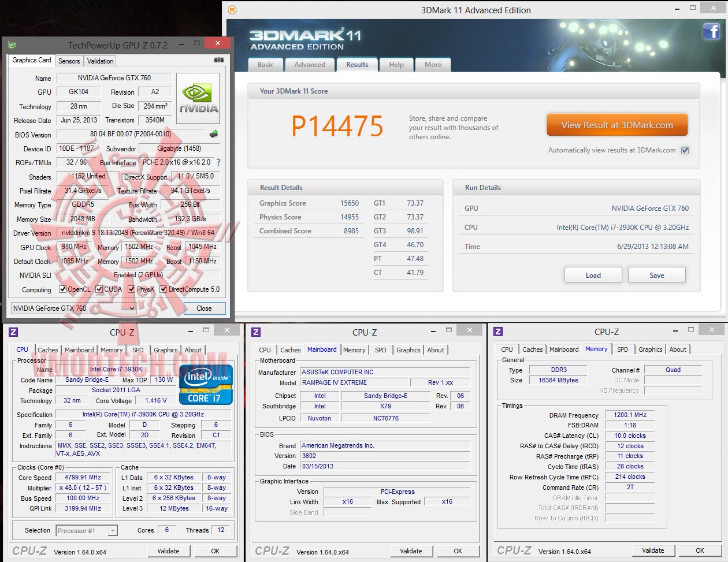
Task: Click the NVIDIA logo in GPU-Z
Action: click(198, 98)
